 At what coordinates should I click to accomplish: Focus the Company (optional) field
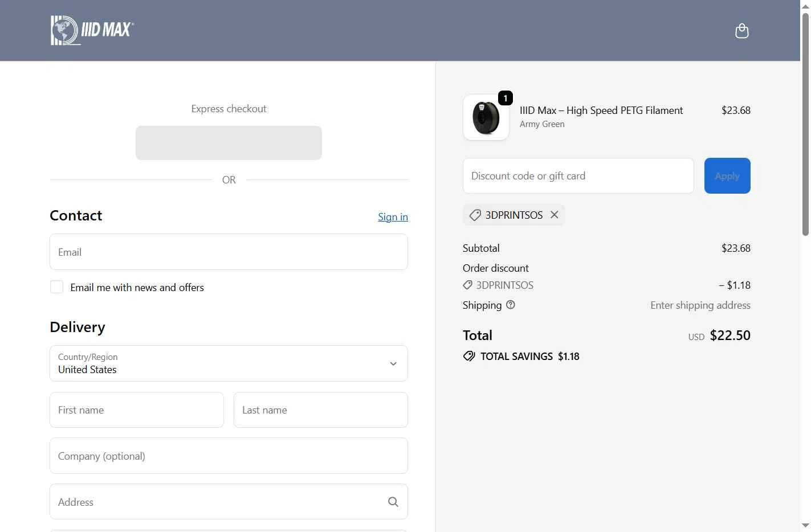pos(229,456)
